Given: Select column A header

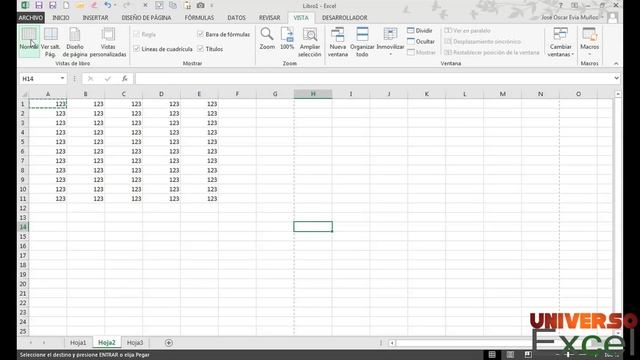Looking at the screenshot, I should [x=48, y=94].
